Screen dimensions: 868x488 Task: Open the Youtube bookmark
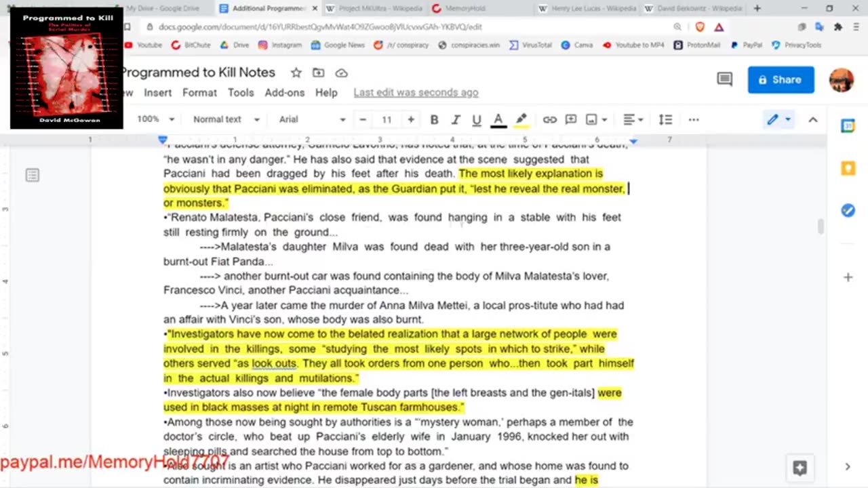click(143, 45)
